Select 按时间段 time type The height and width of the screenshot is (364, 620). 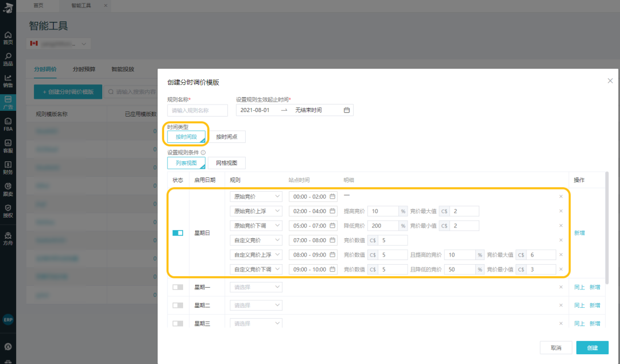tap(186, 137)
